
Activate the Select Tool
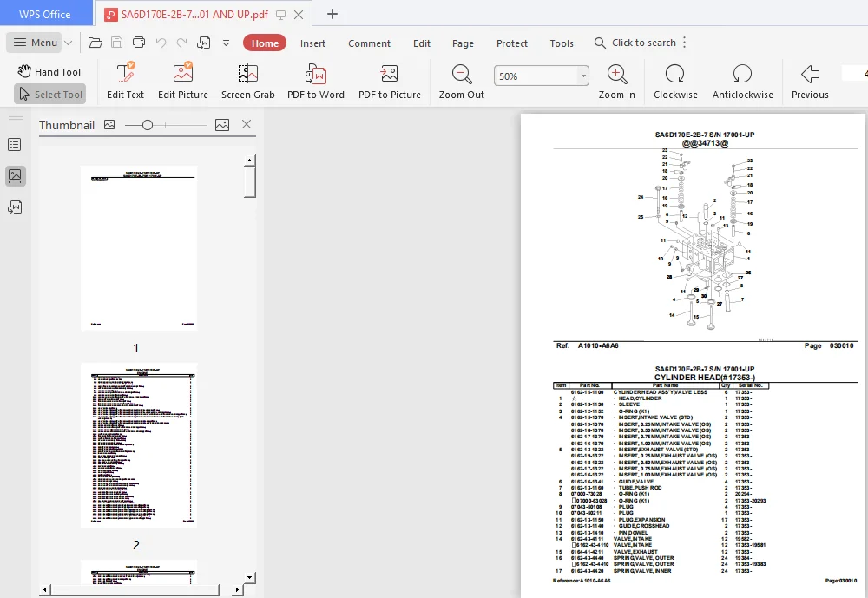(x=50, y=95)
